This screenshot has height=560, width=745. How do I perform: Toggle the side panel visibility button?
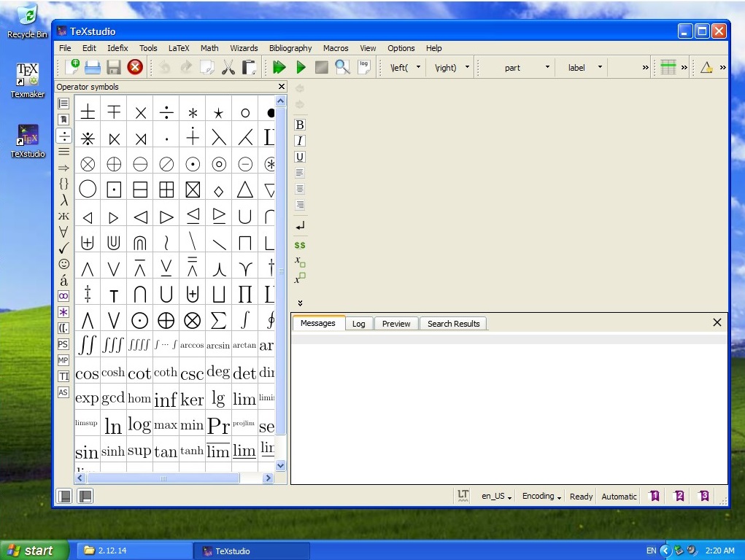tap(64, 497)
